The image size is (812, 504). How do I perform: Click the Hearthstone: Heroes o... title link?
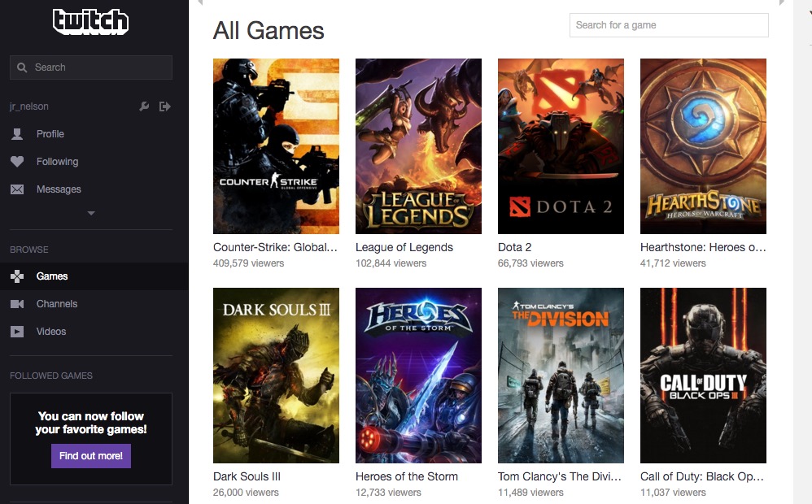703,247
